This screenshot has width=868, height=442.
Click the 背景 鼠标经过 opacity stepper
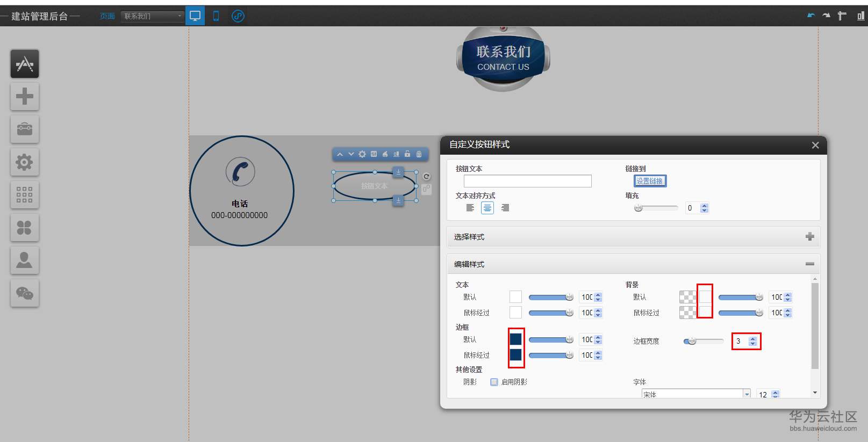[x=788, y=313]
